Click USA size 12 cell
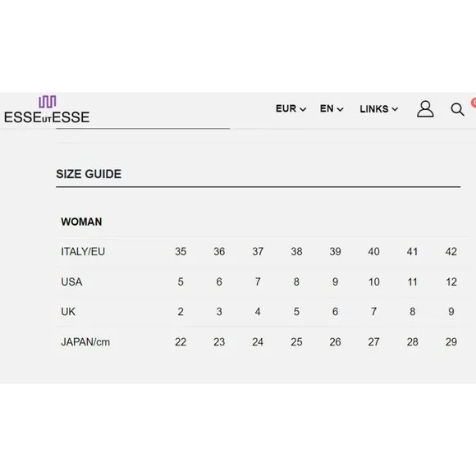 click(x=451, y=282)
